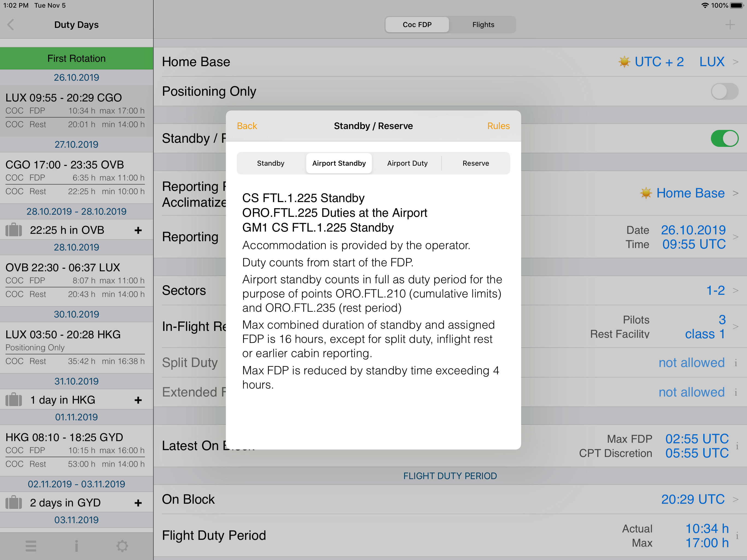The width and height of the screenshot is (747, 560).
Task: Open the list menu icon in bottom toolbar
Action: [x=31, y=546]
